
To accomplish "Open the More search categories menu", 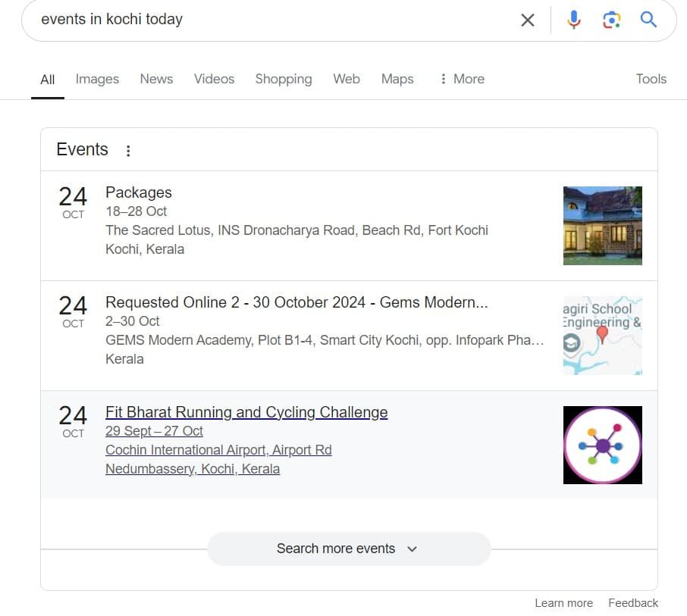I will pyautogui.click(x=461, y=79).
